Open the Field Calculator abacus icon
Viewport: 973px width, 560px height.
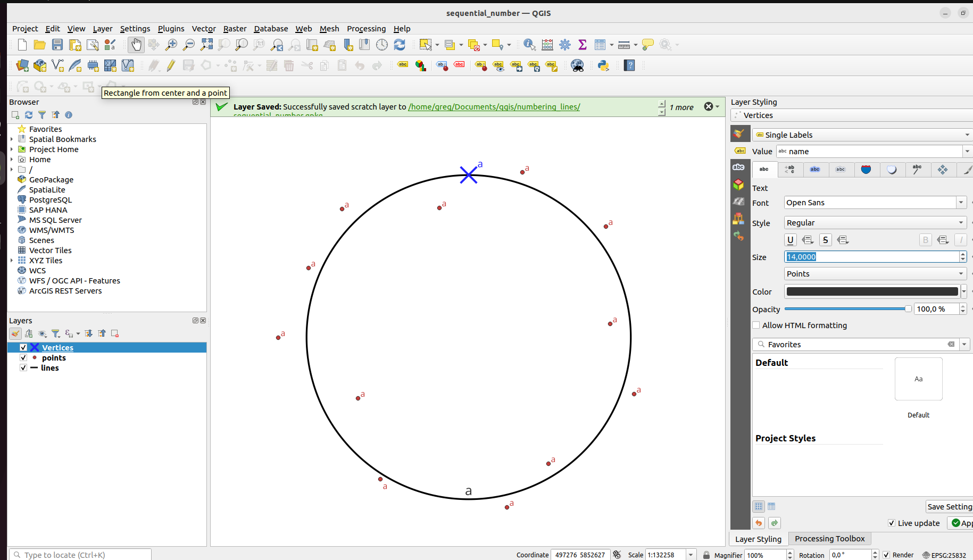click(x=547, y=45)
